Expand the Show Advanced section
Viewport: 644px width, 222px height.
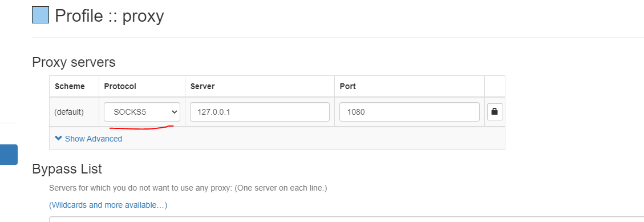88,139
